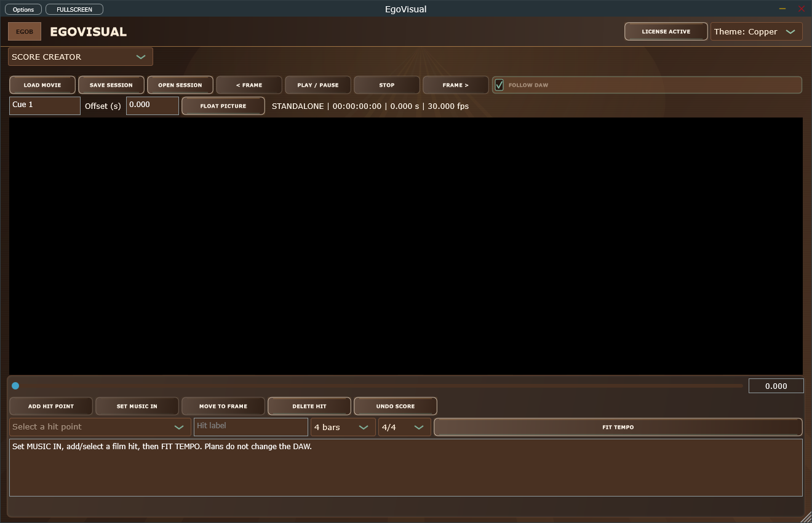
Task: Click the LICENSE ACTIVE button
Action: click(666, 31)
